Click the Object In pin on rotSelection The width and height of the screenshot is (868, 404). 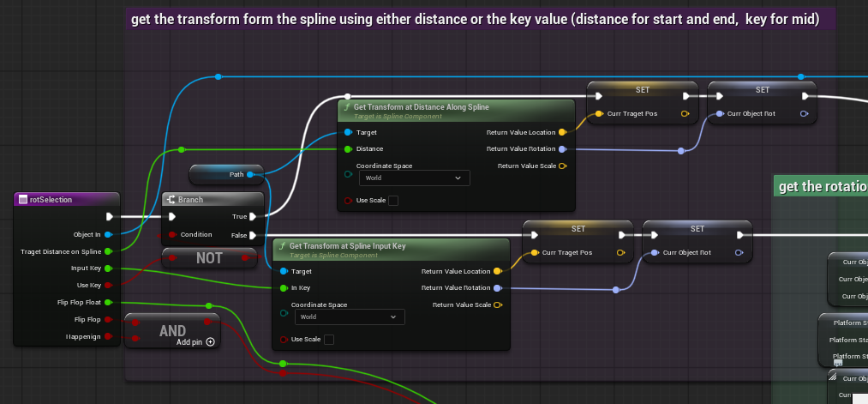108,234
